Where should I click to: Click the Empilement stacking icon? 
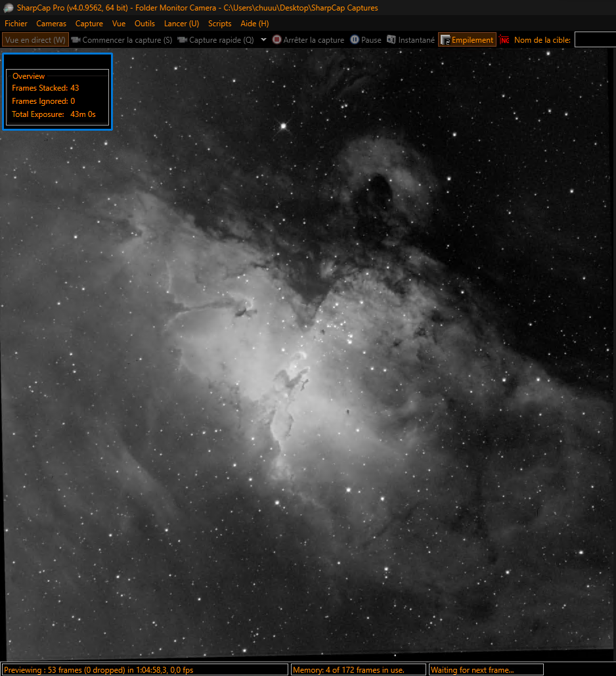pyautogui.click(x=445, y=40)
